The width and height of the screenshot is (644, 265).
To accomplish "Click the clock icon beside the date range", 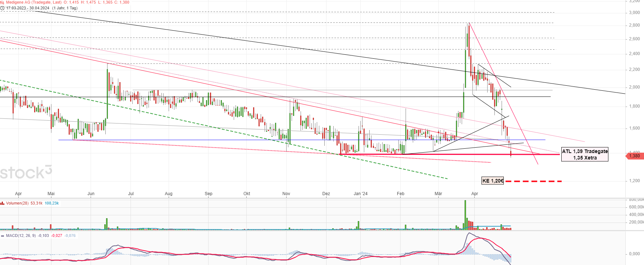I will (x=2, y=8).
